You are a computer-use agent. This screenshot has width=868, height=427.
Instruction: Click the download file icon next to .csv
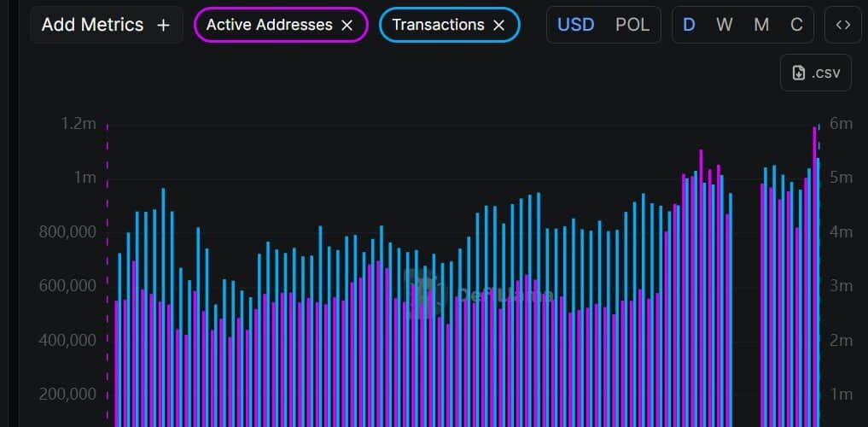pos(799,73)
